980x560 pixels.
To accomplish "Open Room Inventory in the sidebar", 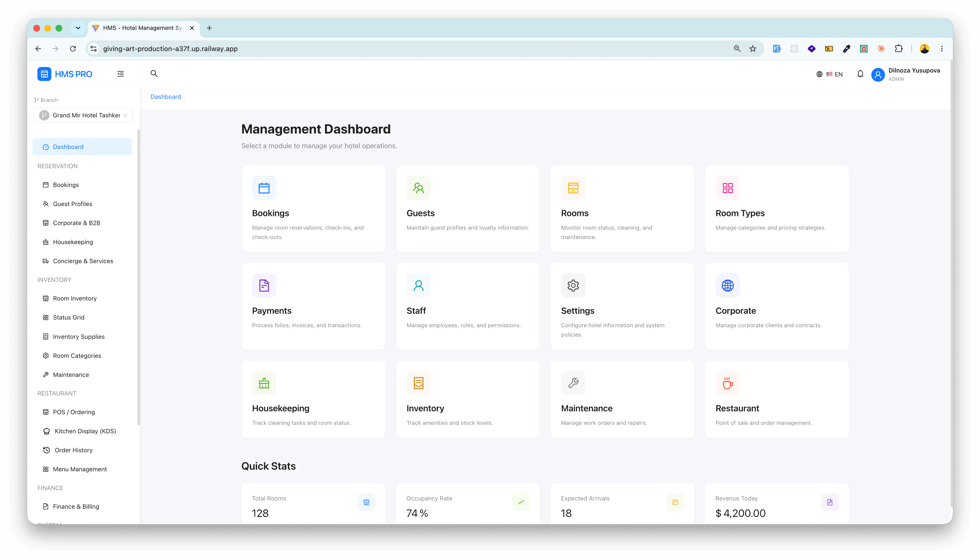I will pyautogui.click(x=82, y=298).
